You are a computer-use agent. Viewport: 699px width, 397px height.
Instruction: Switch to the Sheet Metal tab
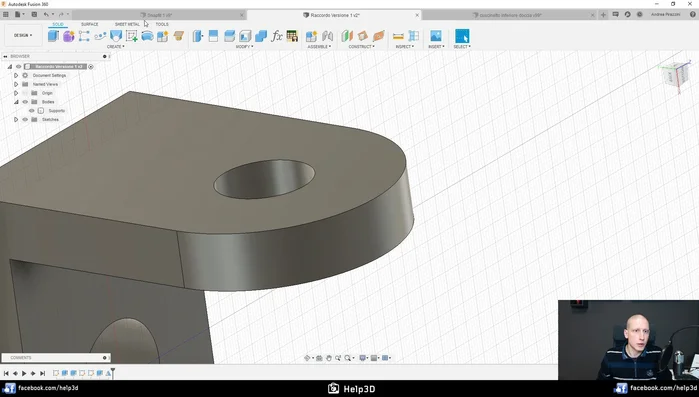pos(127,24)
